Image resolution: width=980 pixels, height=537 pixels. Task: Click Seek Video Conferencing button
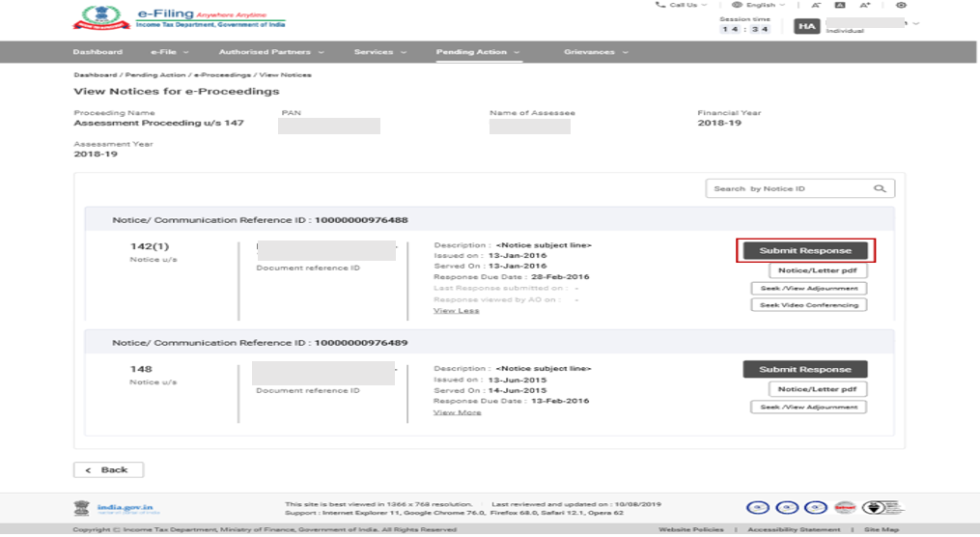[809, 305]
